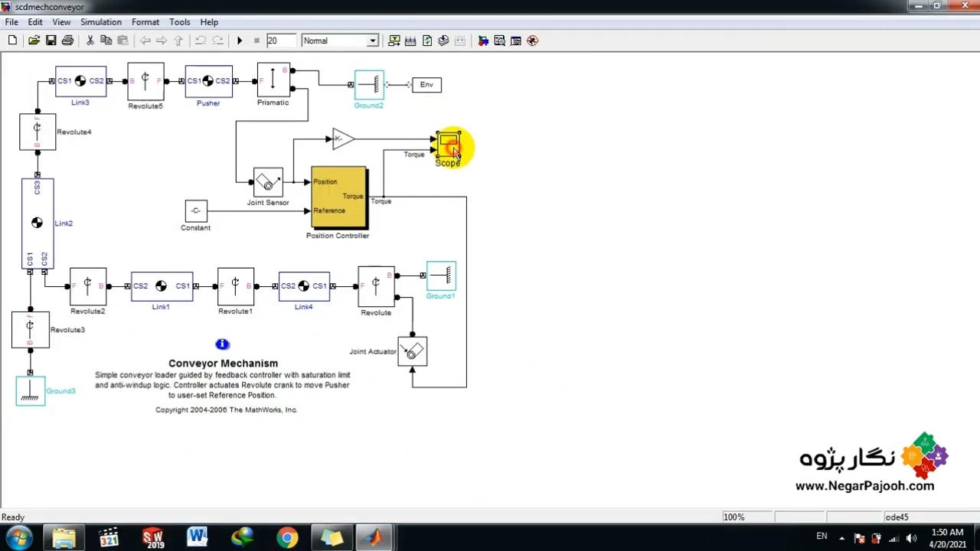This screenshot has height=551, width=980.
Task: Click the New model icon
Action: click(x=12, y=41)
